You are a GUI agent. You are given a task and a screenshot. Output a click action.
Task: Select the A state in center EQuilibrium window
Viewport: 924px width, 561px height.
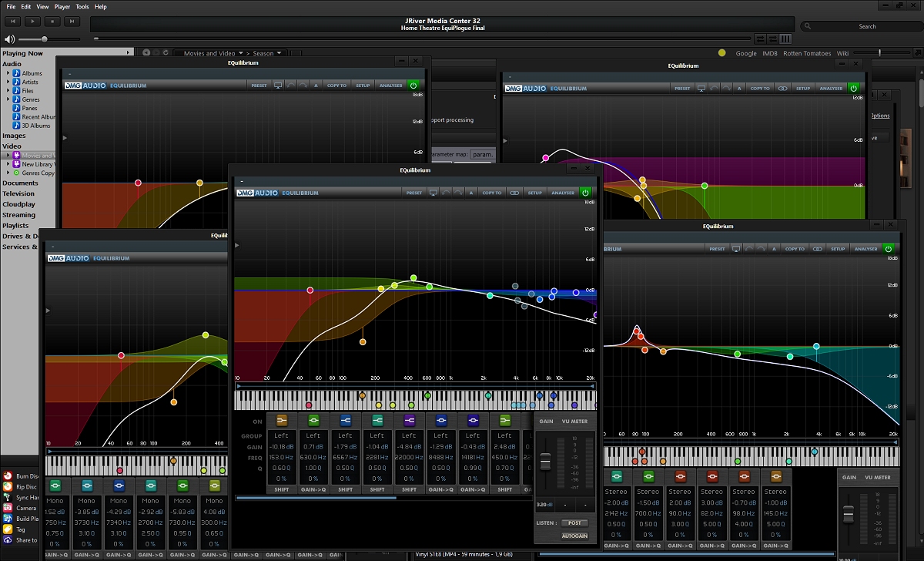click(470, 193)
